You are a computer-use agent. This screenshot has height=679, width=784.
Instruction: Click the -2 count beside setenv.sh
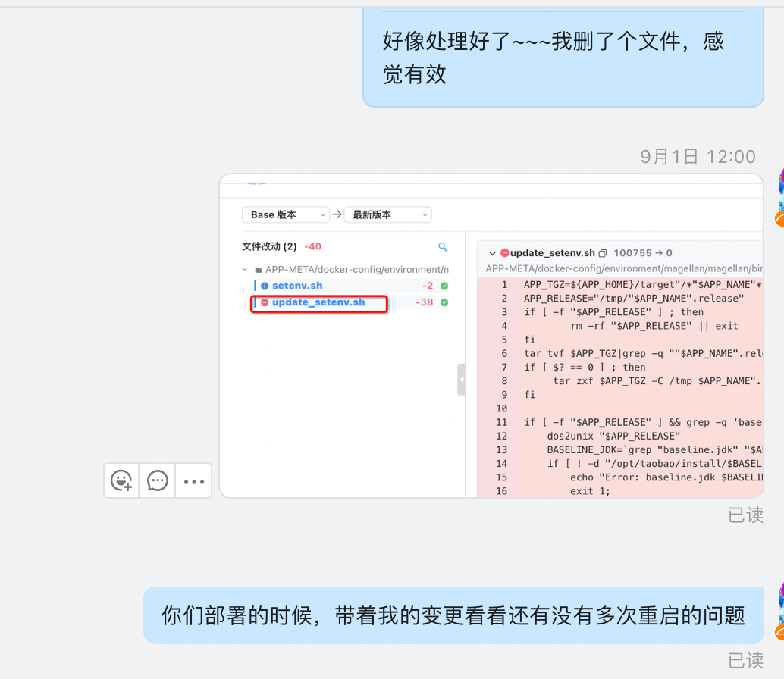pyautogui.click(x=428, y=286)
